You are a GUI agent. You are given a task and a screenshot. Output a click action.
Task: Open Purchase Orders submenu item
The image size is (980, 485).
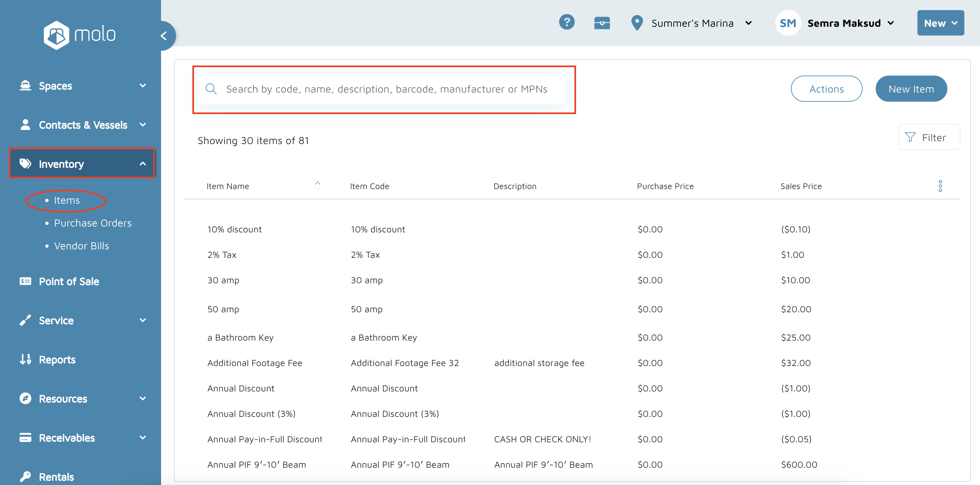[93, 223]
